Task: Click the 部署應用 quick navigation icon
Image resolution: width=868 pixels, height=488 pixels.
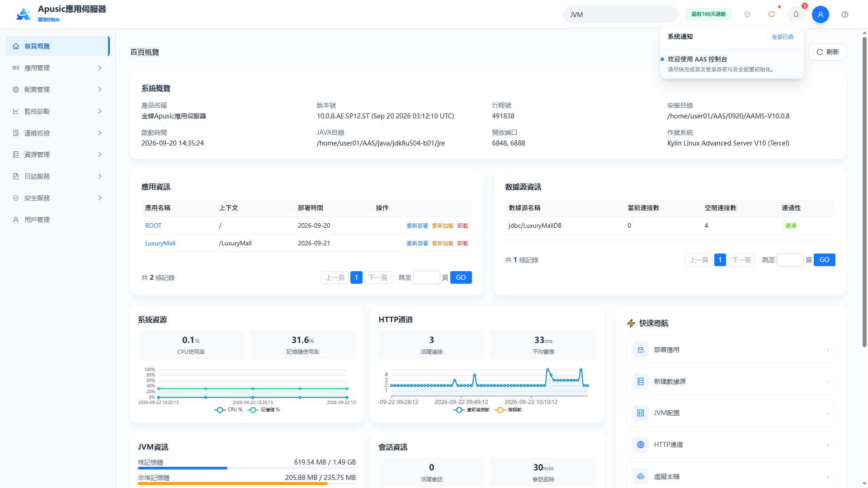Action: tap(641, 350)
